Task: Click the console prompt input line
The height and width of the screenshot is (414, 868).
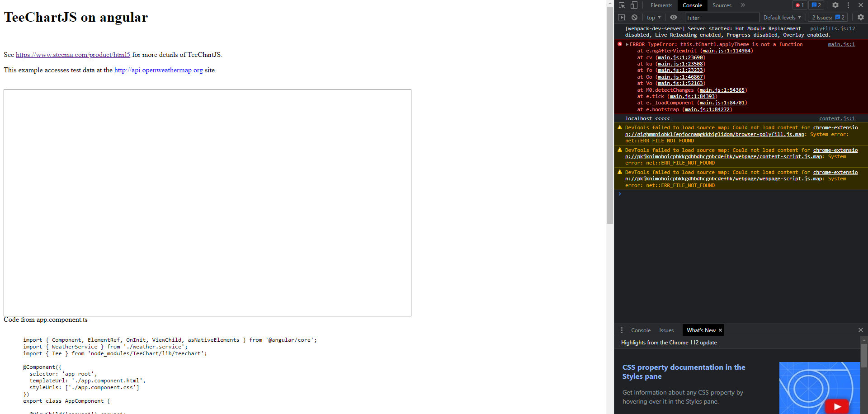Action: click(741, 194)
